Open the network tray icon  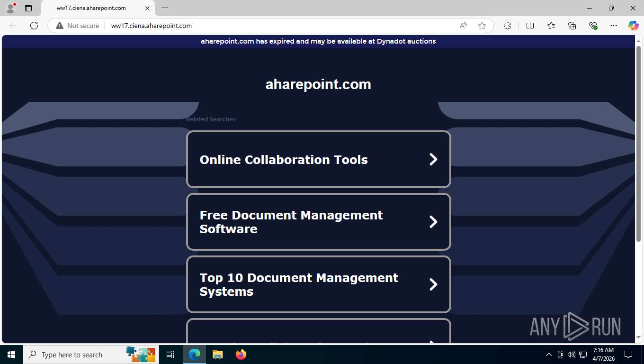coord(583,355)
